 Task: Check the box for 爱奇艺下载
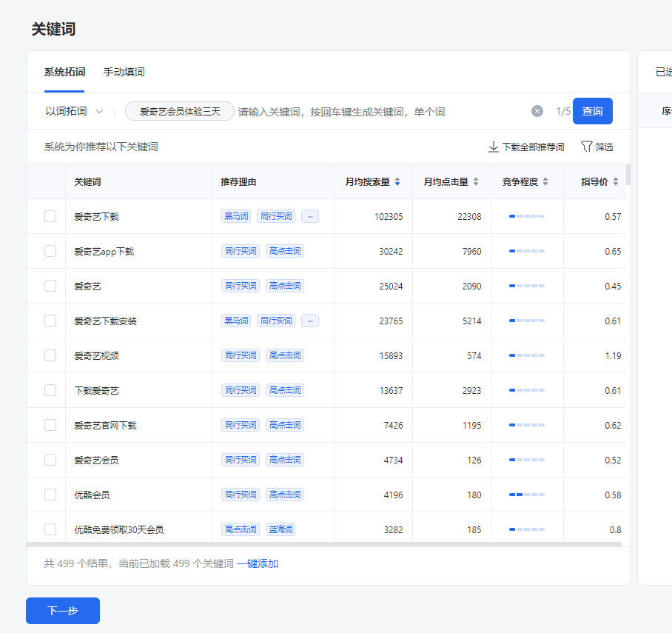pyautogui.click(x=50, y=216)
